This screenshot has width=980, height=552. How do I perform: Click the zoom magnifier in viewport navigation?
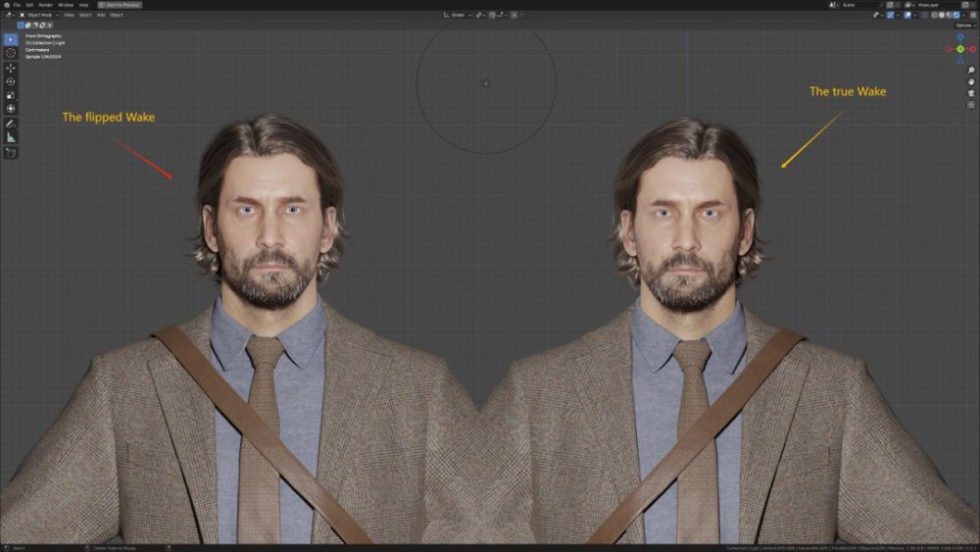coord(970,71)
